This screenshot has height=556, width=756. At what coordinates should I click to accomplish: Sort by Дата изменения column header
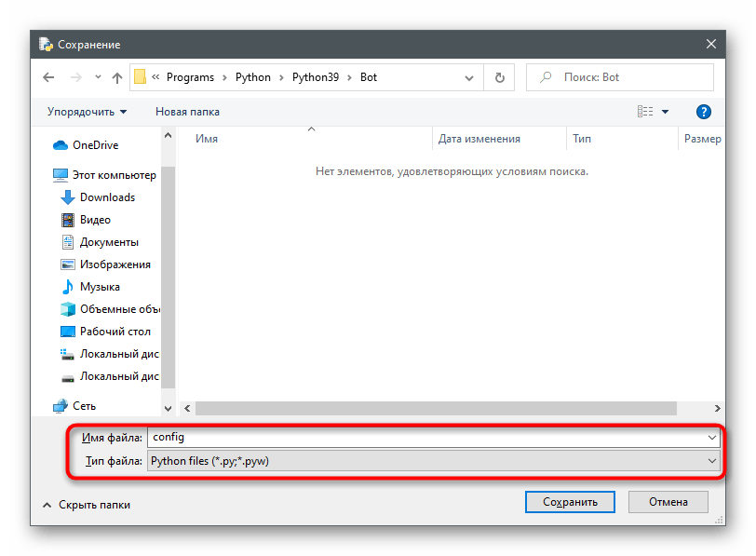click(479, 139)
